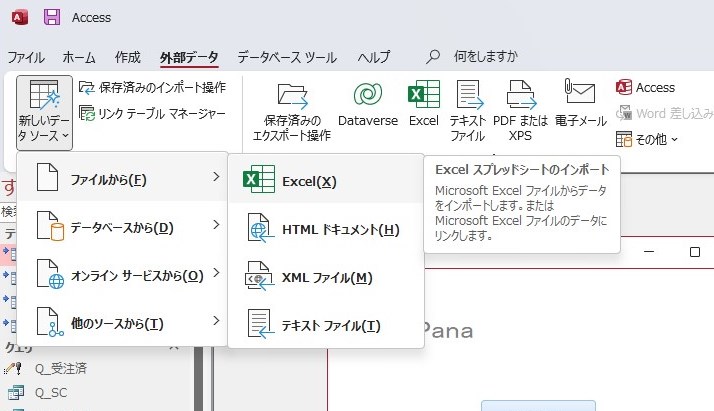Open 保存済みのインポート操作

[x=152, y=87]
